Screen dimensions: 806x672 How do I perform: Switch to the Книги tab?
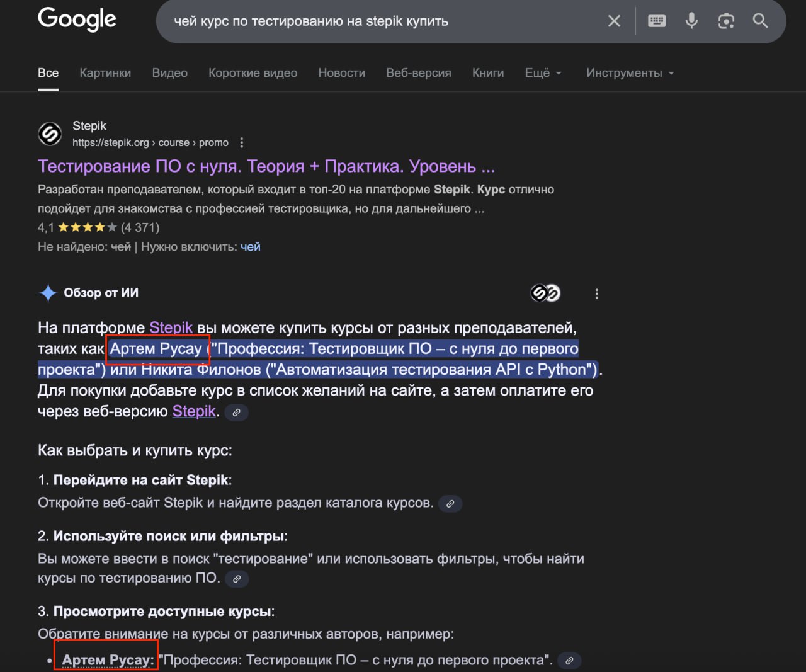488,73
